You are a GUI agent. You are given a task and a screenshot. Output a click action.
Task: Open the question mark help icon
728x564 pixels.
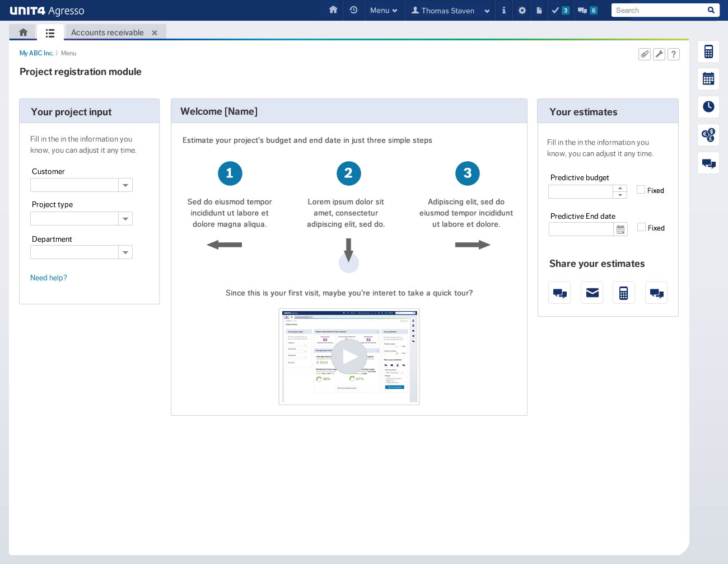pyautogui.click(x=674, y=54)
